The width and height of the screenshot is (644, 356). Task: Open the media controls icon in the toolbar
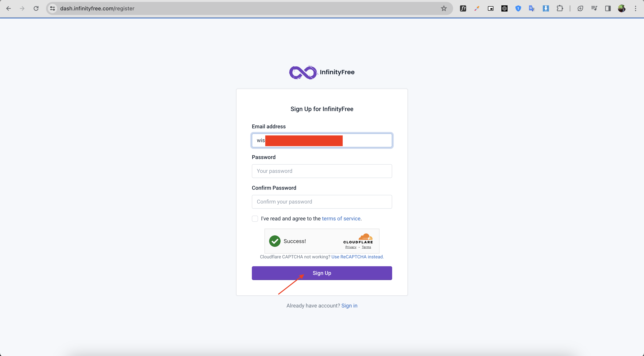coord(594,8)
